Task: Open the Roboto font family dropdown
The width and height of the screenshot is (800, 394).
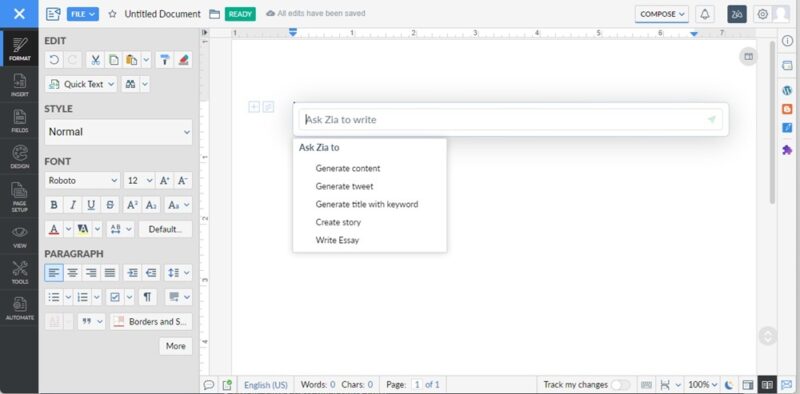Action: click(x=83, y=180)
